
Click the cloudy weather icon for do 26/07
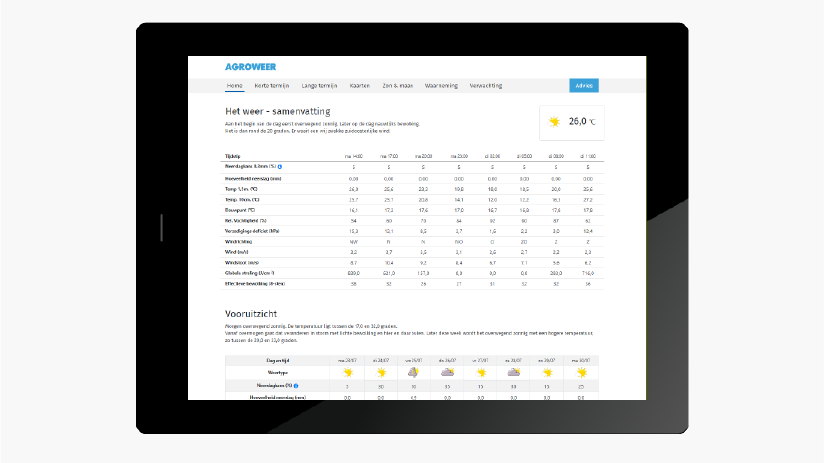447,372
